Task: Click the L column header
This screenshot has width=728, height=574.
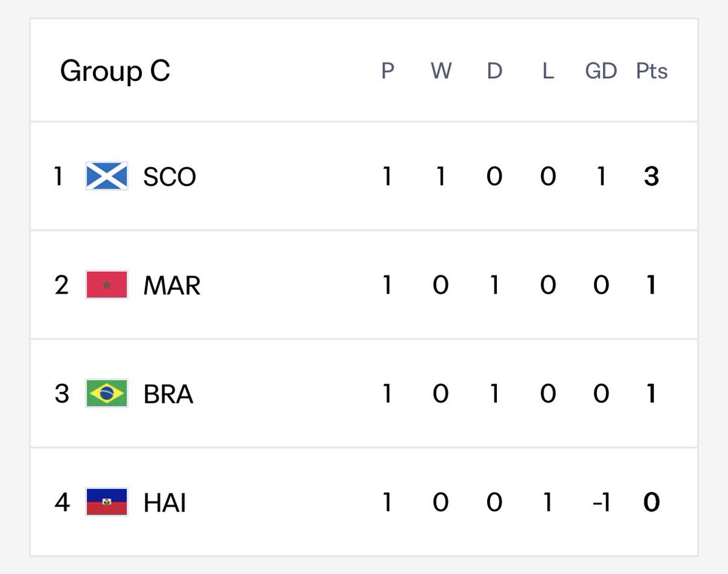Action: point(548,71)
